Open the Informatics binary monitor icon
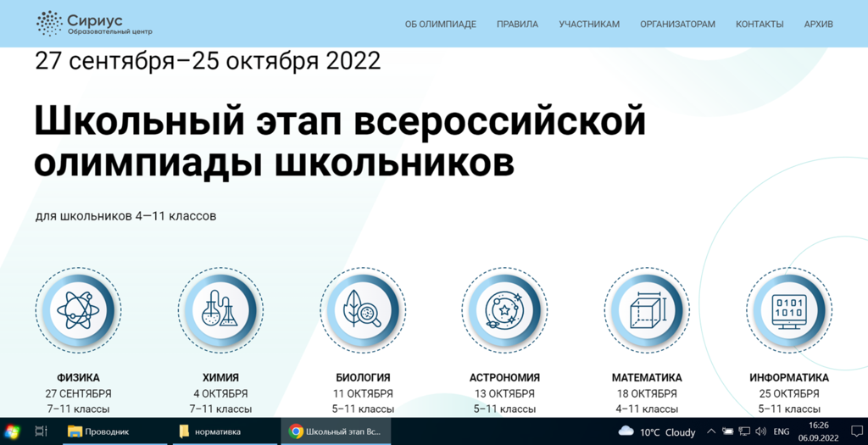The width and height of the screenshot is (868, 445). pyautogui.click(x=789, y=310)
